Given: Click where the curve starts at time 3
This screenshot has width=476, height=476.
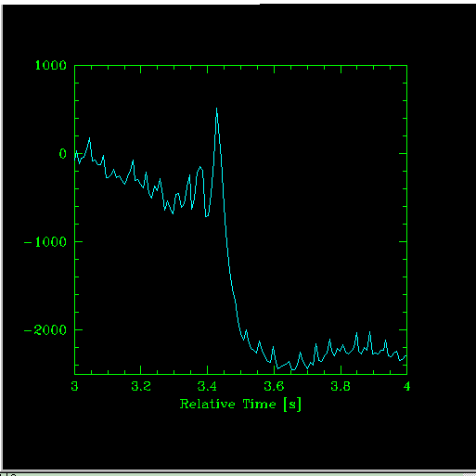Looking at the screenshot, I should point(75,158).
